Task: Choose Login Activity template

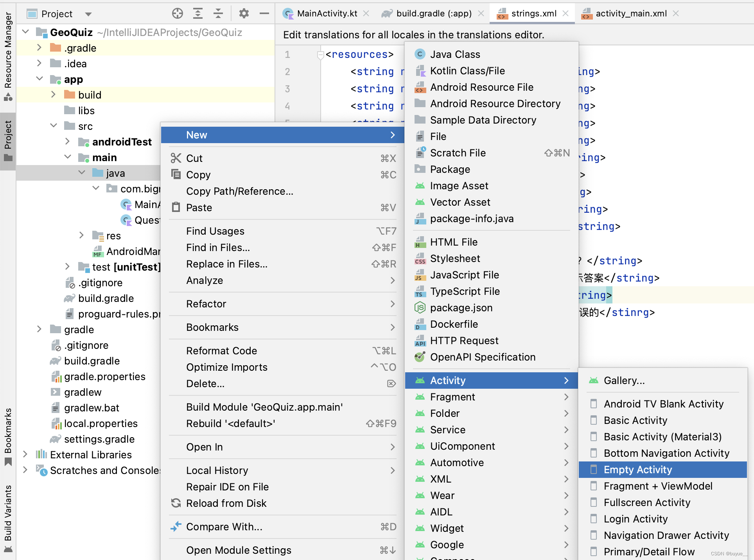Action: [663, 519]
